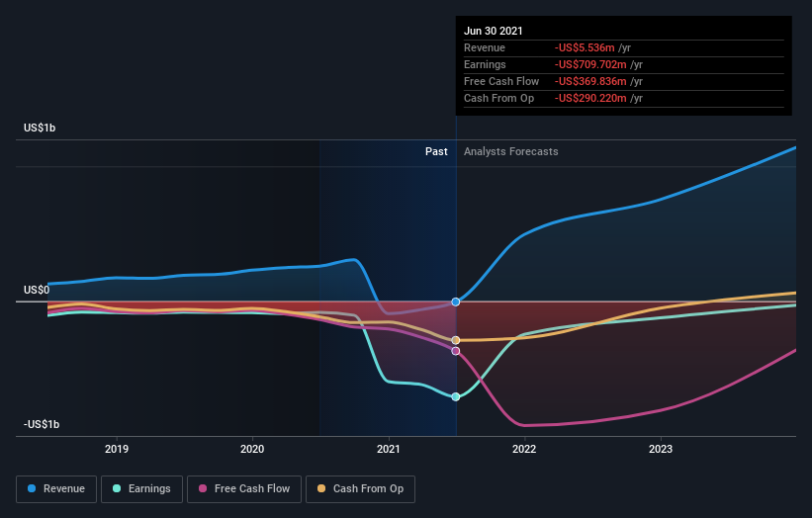Click the 2020 x-axis label

(x=252, y=449)
